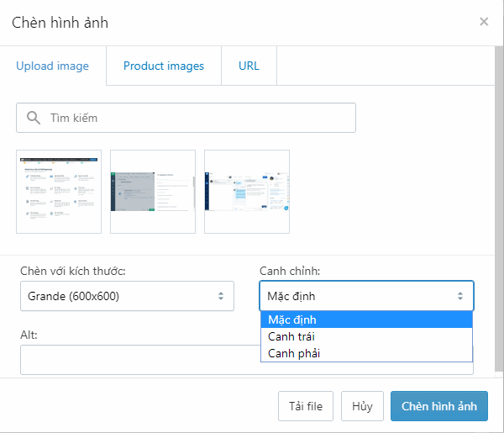The height and width of the screenshot is (433, 504).
Task: Switch to the Upload image tab
Action: click(x=52, y=66)
